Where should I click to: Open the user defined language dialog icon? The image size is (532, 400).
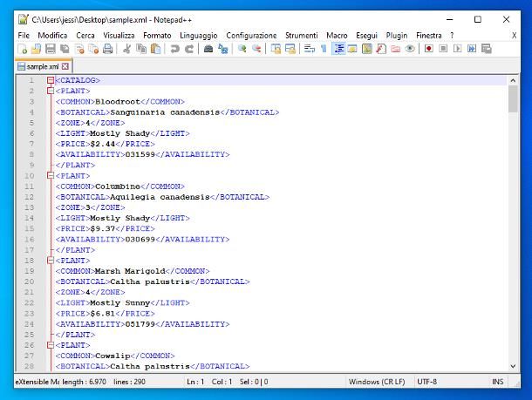tap(352, 49)
